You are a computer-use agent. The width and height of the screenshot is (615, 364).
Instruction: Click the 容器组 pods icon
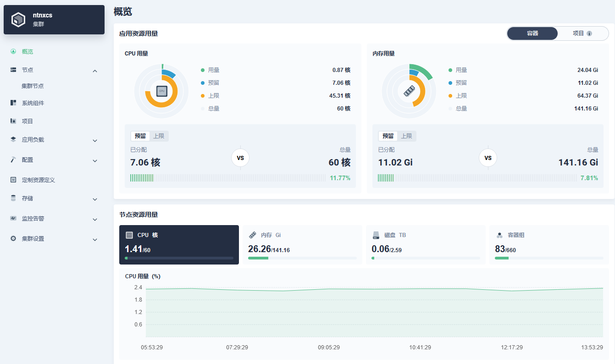click(499, 235)
